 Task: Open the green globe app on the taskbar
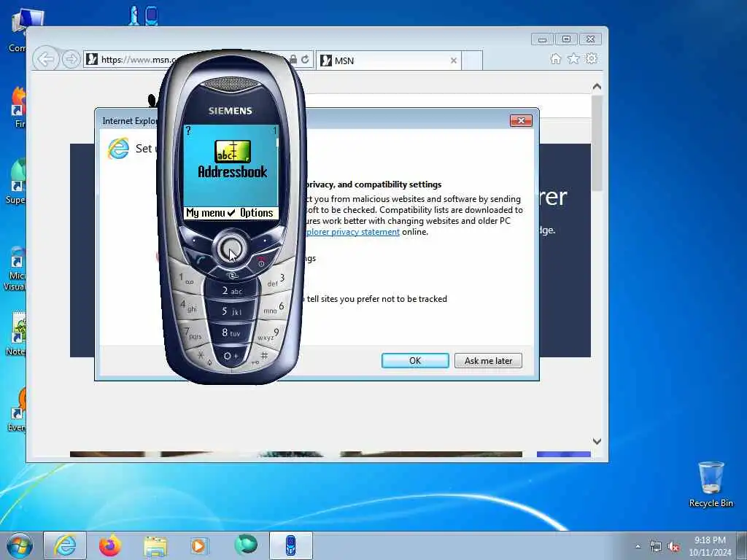(x=246, y=545)
